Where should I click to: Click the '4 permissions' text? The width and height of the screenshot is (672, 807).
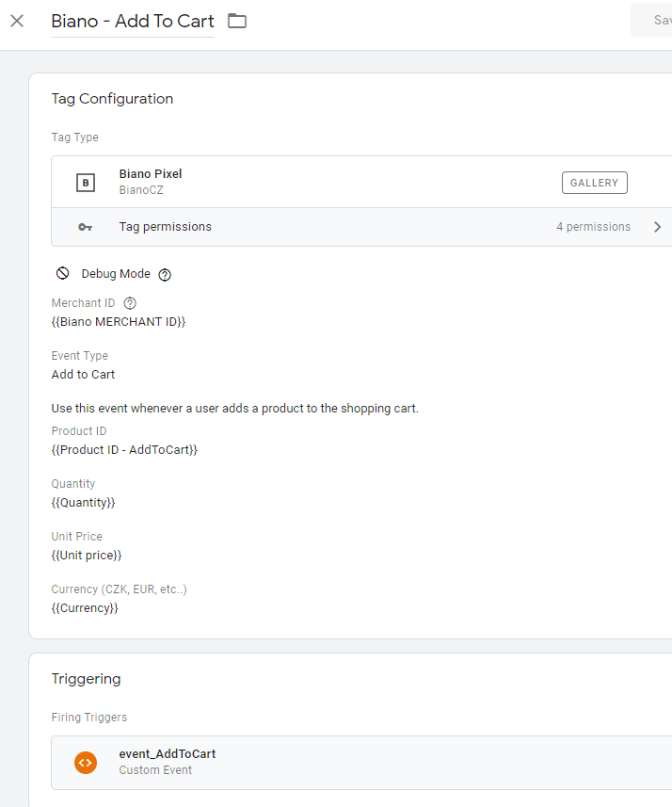pyautogui.click(x=593, y=227)
